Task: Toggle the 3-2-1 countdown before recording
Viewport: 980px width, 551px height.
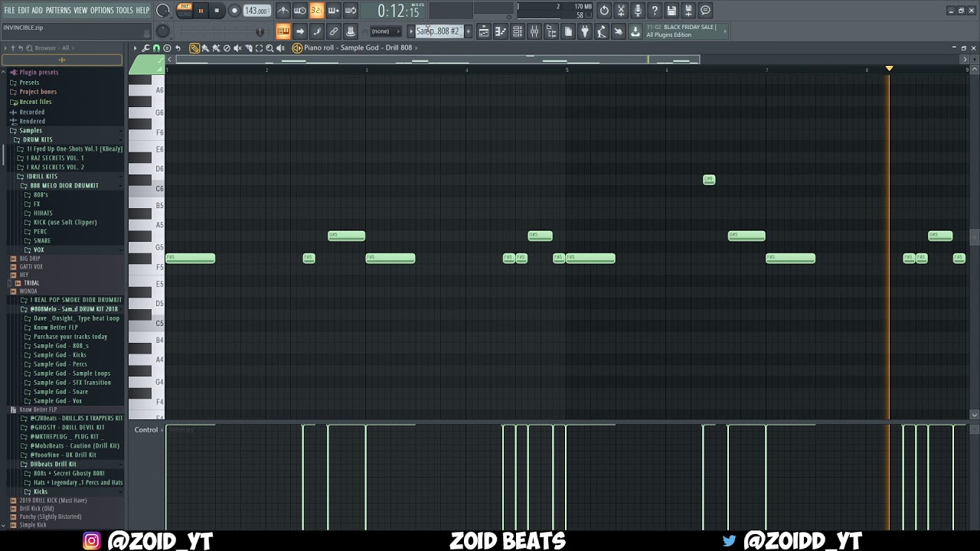Action: pos(317,11)
